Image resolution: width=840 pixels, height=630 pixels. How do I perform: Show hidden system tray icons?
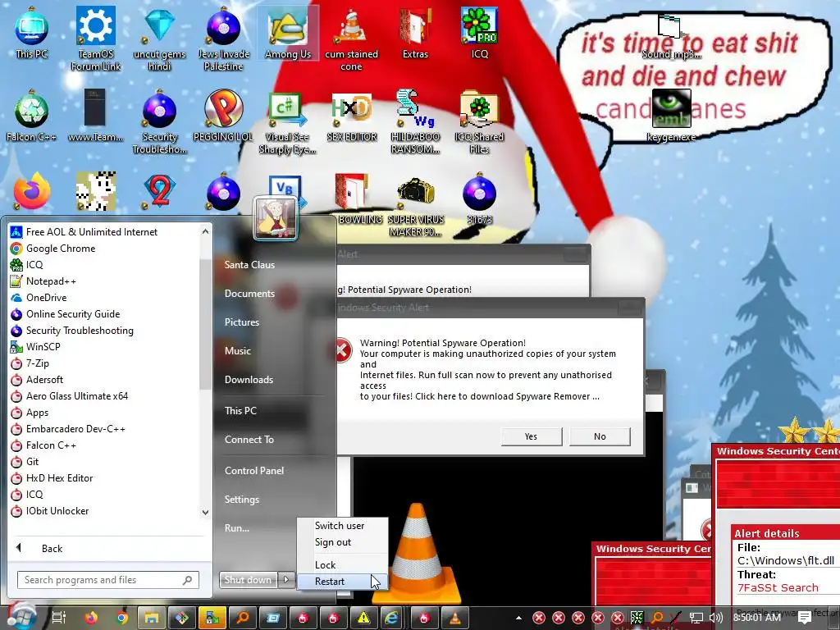click(518, 618)
